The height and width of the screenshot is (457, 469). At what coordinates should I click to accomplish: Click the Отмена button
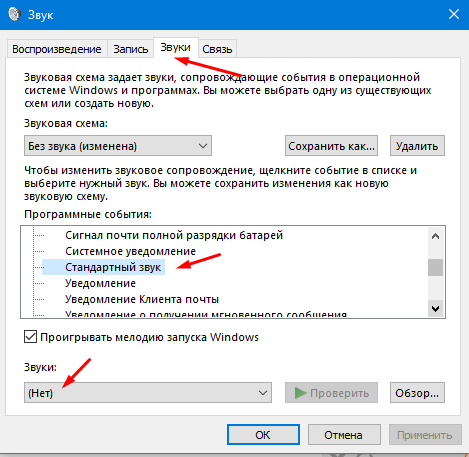344,435
